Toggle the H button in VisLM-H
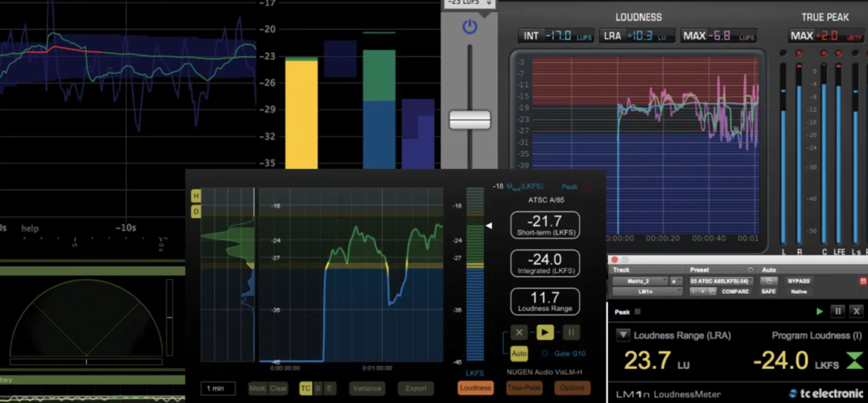Screen dimensions: 868x403 point(196,196)
